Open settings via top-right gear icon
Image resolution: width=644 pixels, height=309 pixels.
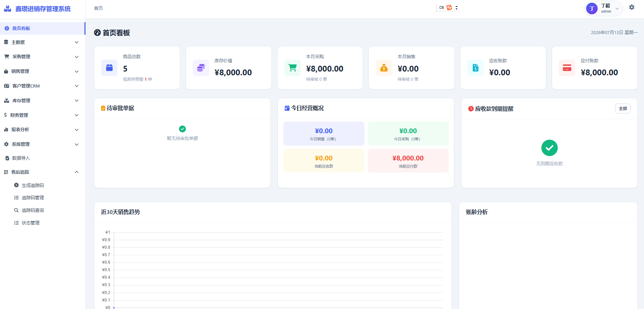point(632,7)
